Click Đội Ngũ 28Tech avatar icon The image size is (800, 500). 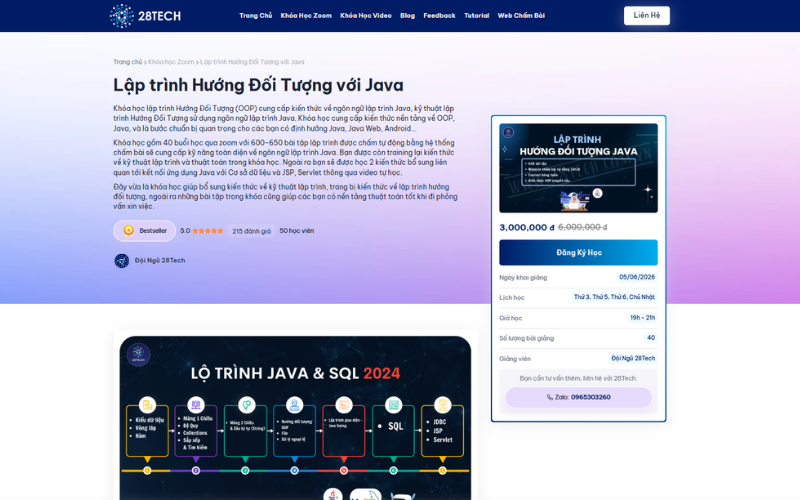(x=121, y=261)
